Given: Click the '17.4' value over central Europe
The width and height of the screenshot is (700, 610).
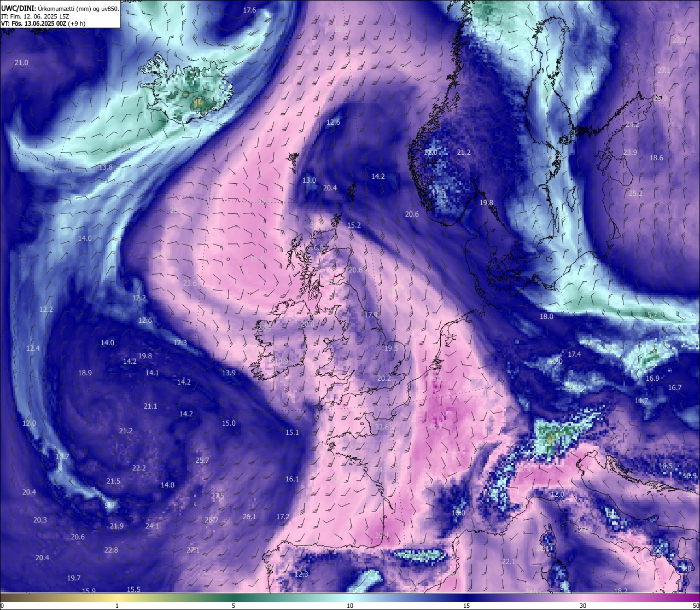Looking at the screenshot, I should [574, 354].
